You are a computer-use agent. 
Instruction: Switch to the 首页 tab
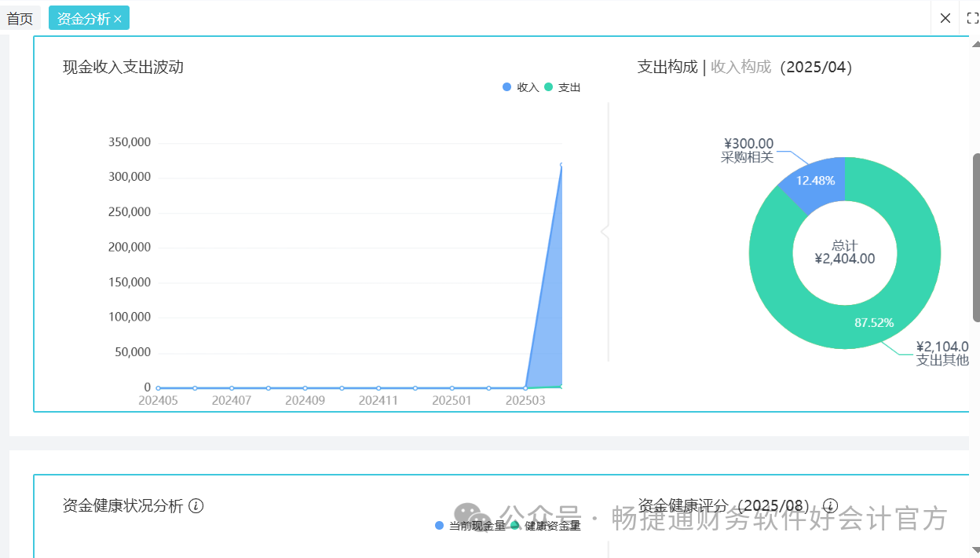coord(20,17)
